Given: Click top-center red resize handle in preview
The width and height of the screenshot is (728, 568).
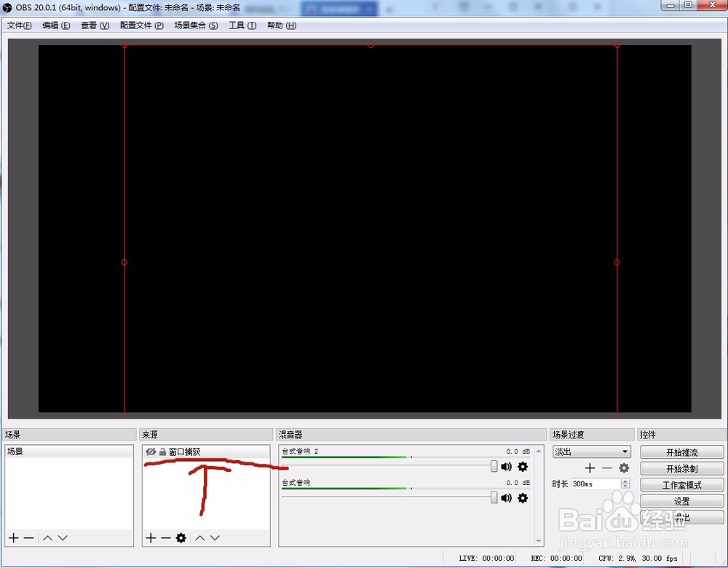Looking at the screenshot, I should (371, 45).
